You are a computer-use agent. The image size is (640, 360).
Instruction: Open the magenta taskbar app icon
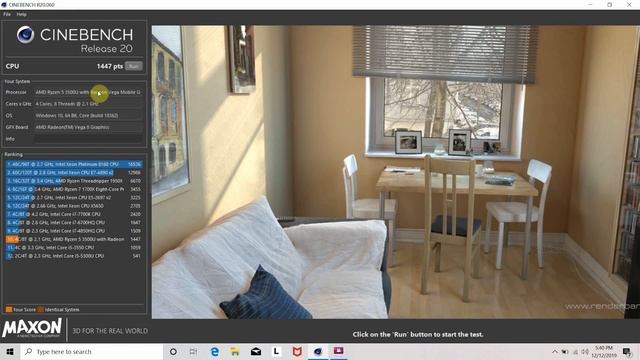tap(338, 351)
